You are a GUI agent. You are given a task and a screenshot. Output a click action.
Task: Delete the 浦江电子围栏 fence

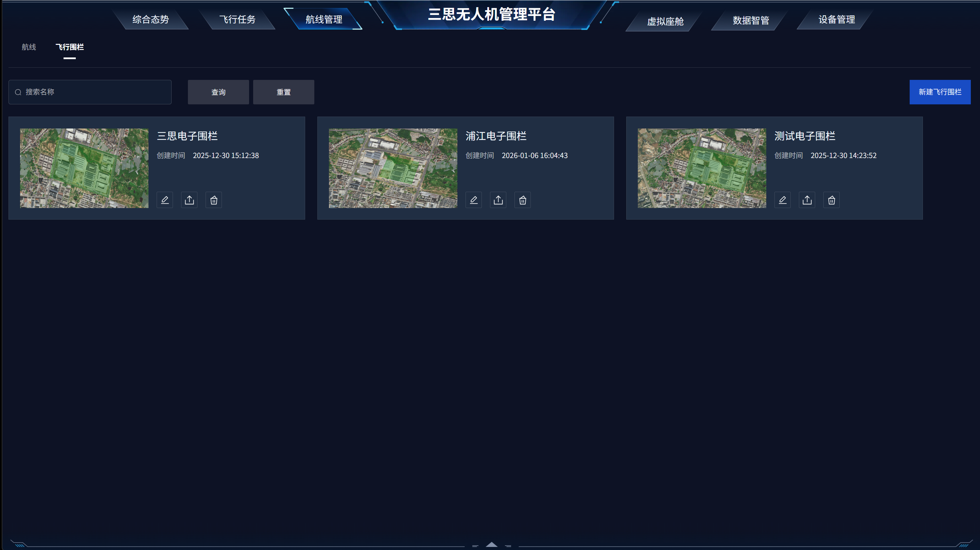point(523,200)
